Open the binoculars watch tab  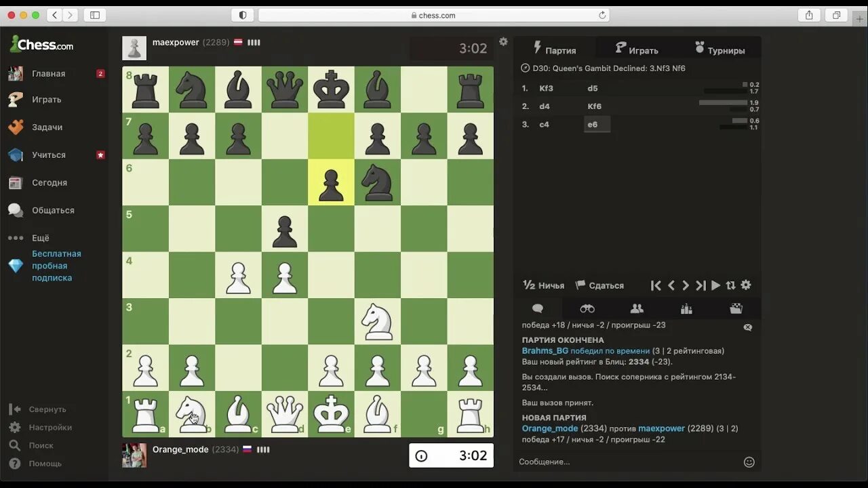587,308
